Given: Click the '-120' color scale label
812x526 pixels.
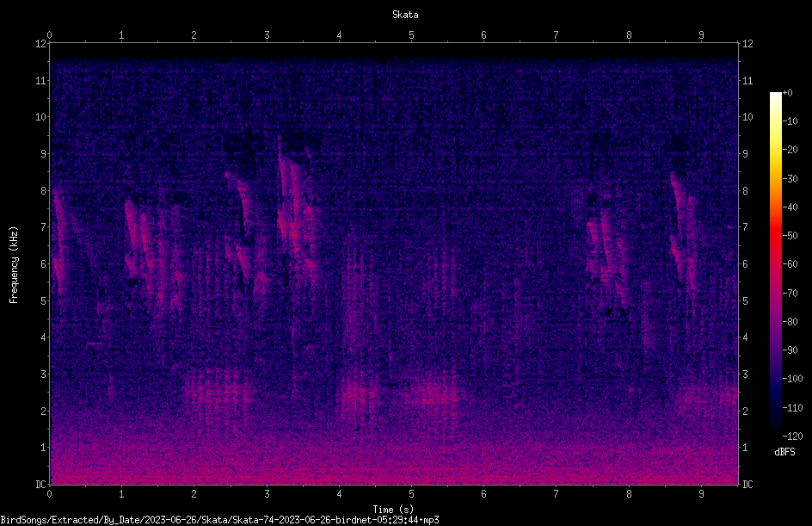Looking at the screenshot, I should (x=792, y=436).
